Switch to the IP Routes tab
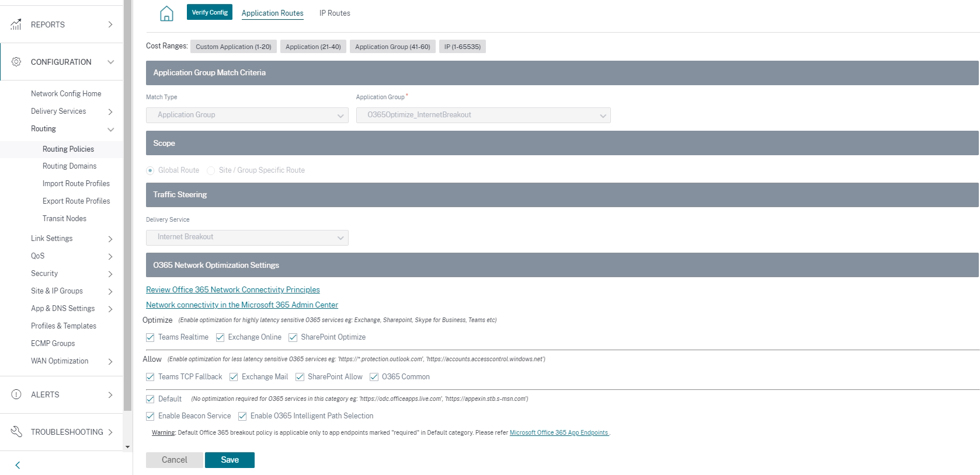This screenshot has width=980, height=475. pyautogui.click(x=335, y=13)
